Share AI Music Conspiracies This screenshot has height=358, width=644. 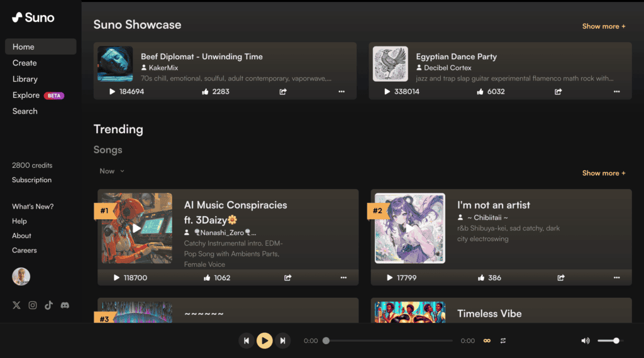pyautogui.click(x=288, y=278)
